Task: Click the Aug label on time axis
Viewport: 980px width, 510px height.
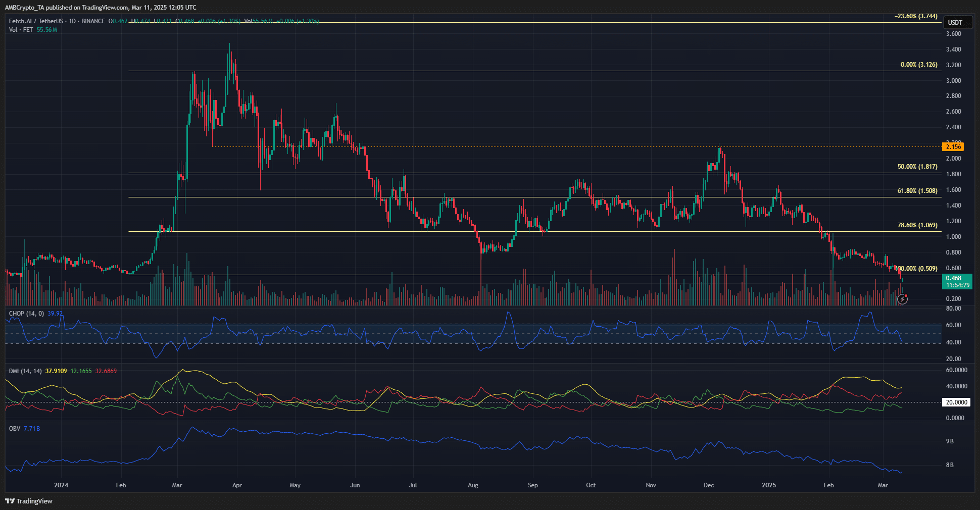Action: click(473, 485)
